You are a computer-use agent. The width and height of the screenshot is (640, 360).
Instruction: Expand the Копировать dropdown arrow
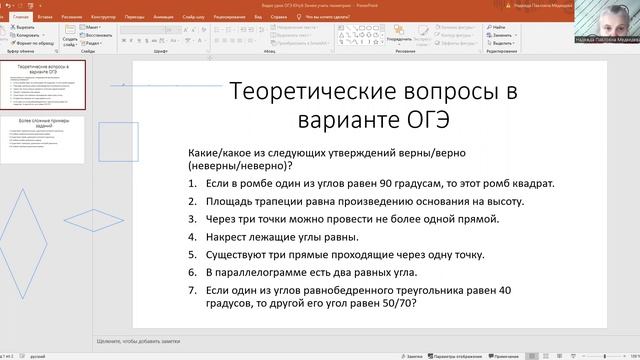coord(44,35)
